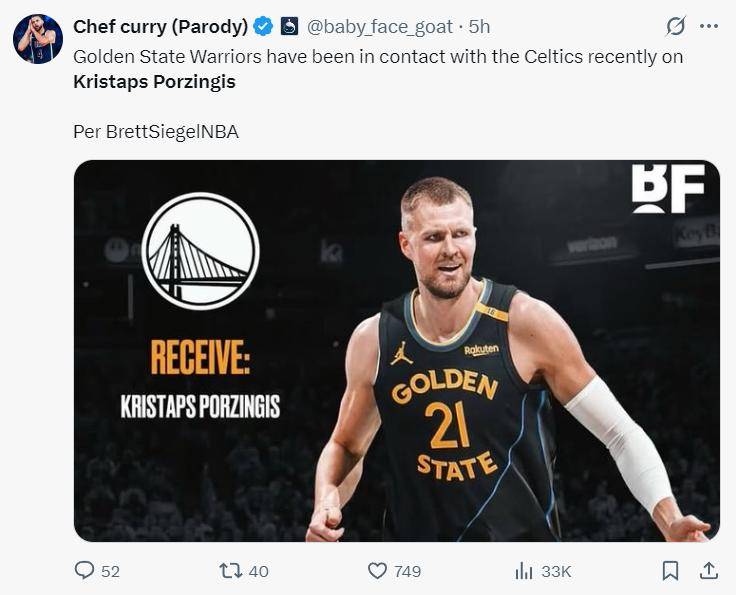Click the reply speech bubble icon

(x=85, y=571)
